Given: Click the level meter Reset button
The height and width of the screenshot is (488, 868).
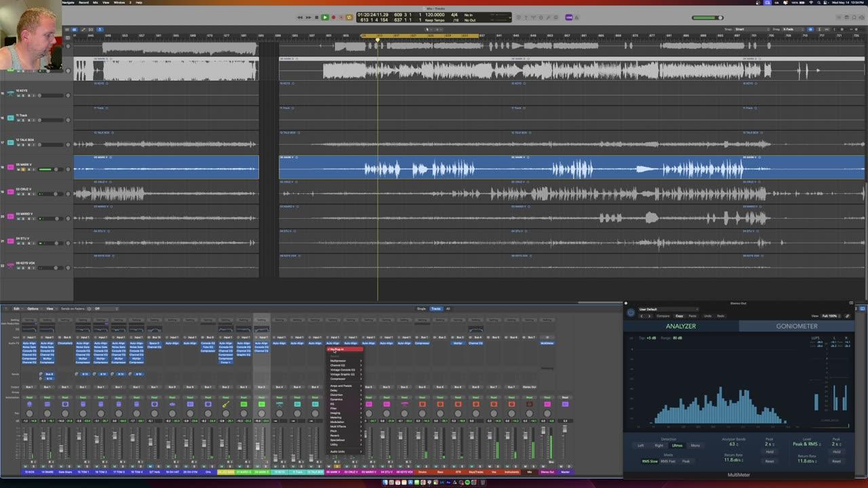Looking at the screenshot, I should (836, 462).
